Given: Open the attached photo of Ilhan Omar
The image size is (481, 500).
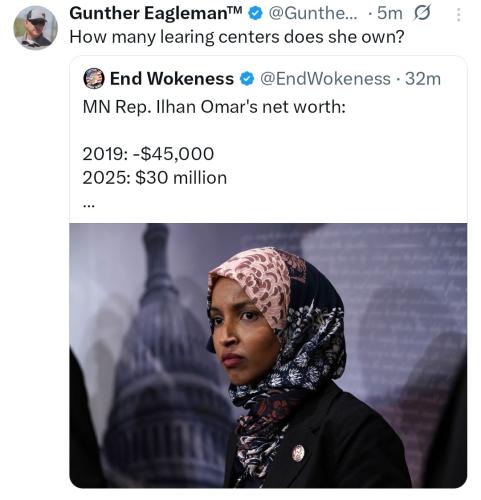Looking at the screenshot, I should (268, 355).
